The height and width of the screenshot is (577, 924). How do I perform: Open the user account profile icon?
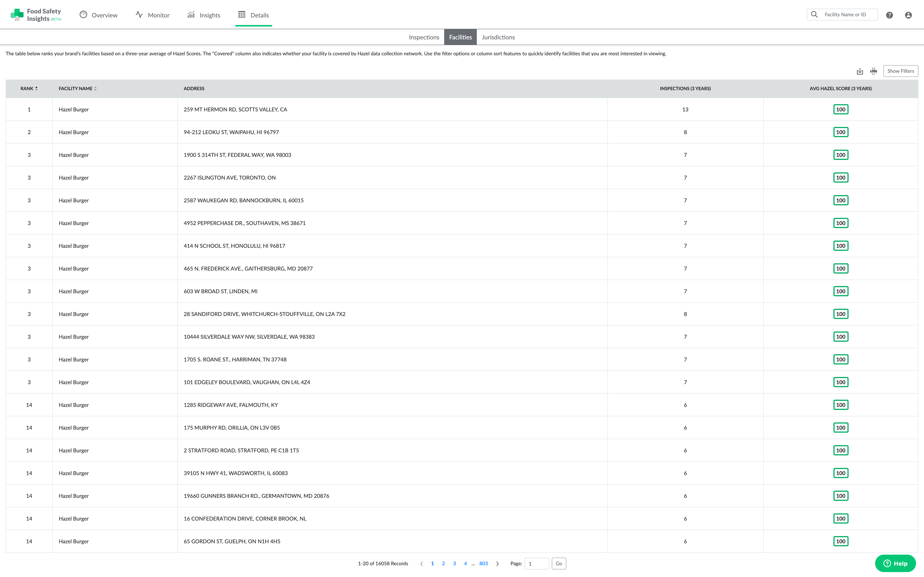click(x=908, y=15)
